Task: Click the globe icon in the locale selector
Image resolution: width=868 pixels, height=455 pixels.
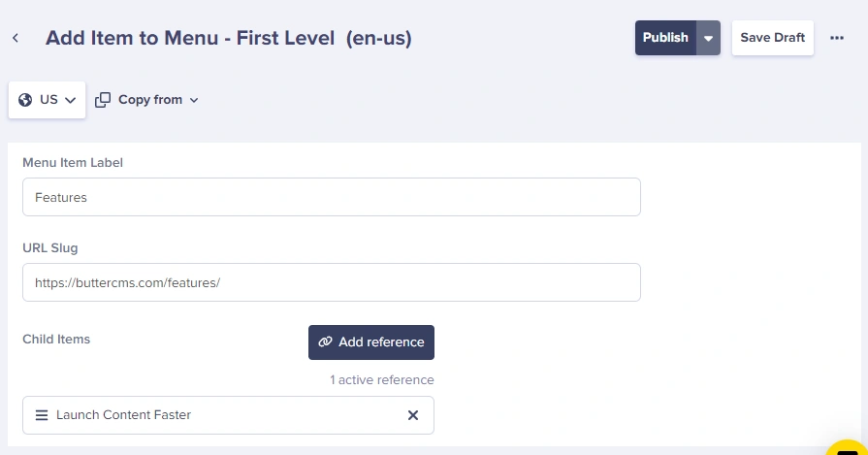Action: click(x=25, y=100)
